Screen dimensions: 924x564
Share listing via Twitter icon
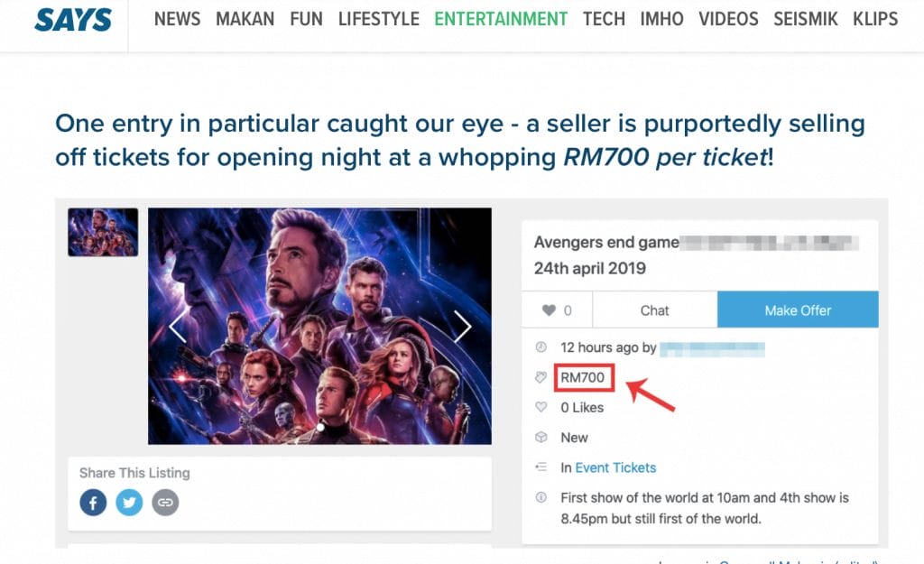tap(129, 502)
